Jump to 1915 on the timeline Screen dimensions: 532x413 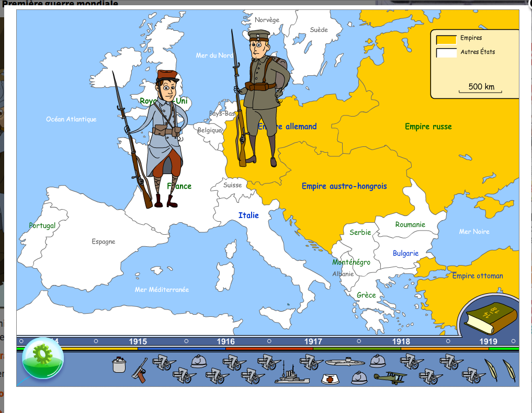point(138,341)
